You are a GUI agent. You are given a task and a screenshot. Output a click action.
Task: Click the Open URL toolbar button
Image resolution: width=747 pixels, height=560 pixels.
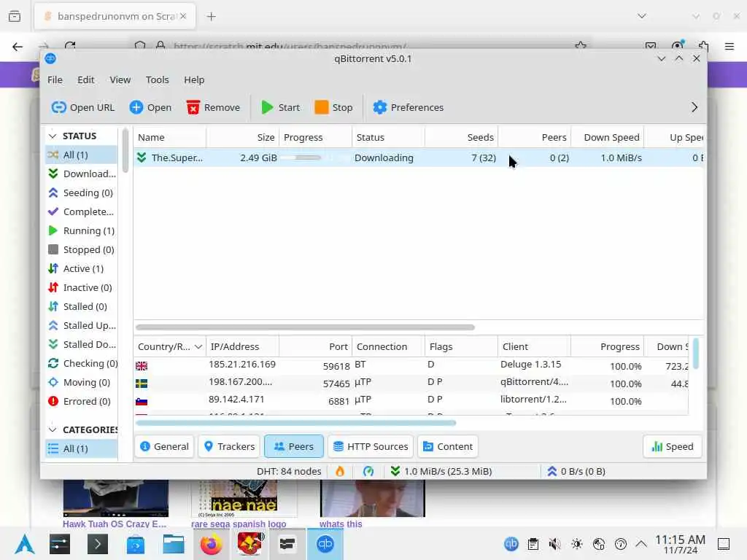[82, 108]
